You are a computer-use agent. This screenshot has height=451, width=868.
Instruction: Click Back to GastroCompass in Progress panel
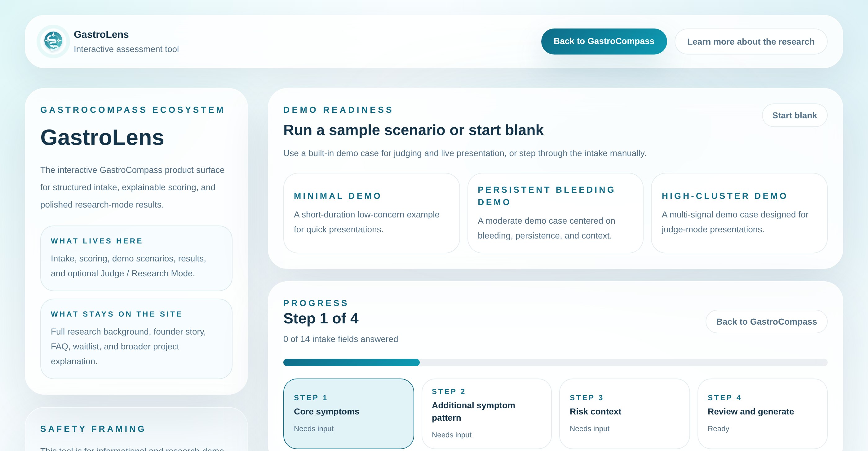tap(766, 322)
